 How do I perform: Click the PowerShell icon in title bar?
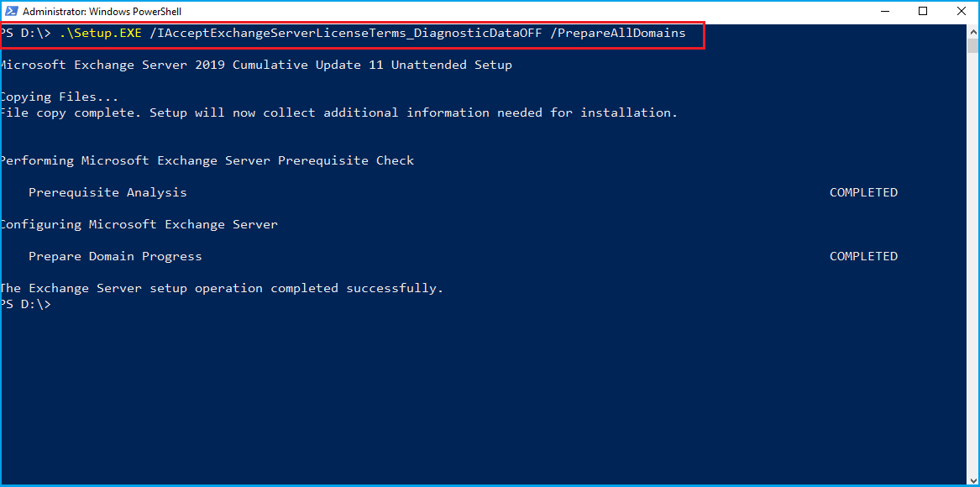click(11, 12)
